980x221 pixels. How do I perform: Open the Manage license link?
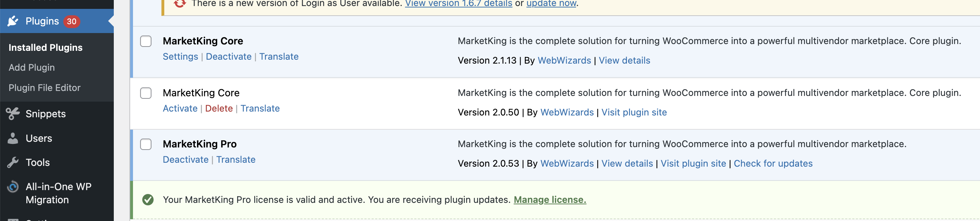[x=550, y=200]
